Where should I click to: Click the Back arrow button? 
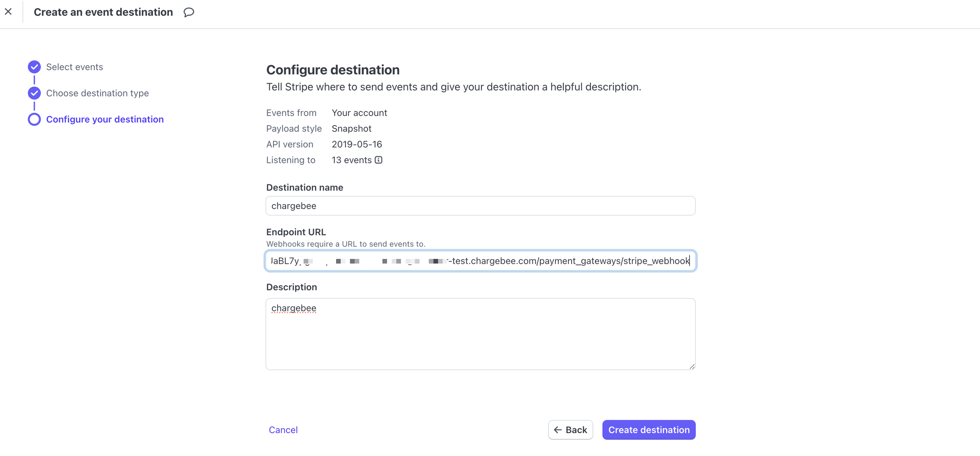coord(570,430)
